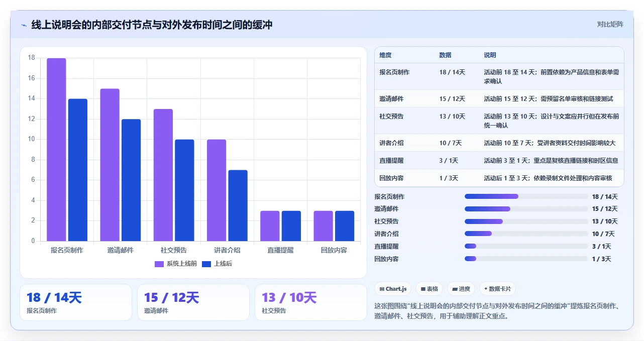Select the 数据卡片 tag

497,289
